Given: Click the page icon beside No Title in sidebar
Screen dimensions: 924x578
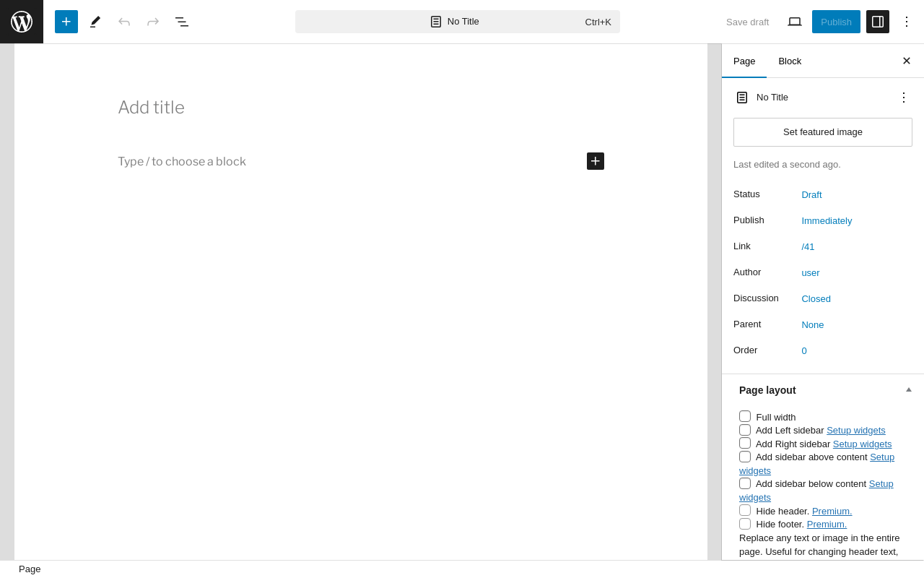Looking at the screenshot, I should pos(742,98).
